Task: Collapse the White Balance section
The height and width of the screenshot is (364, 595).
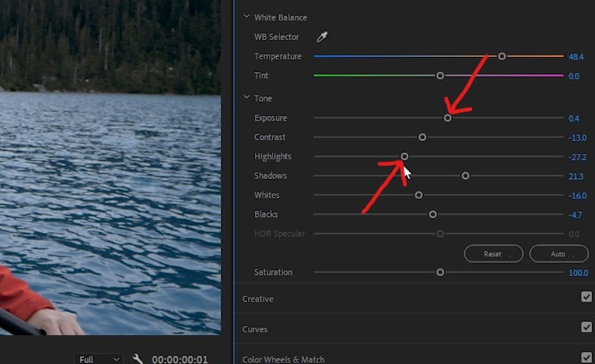Action: click(x=246, y=17)
